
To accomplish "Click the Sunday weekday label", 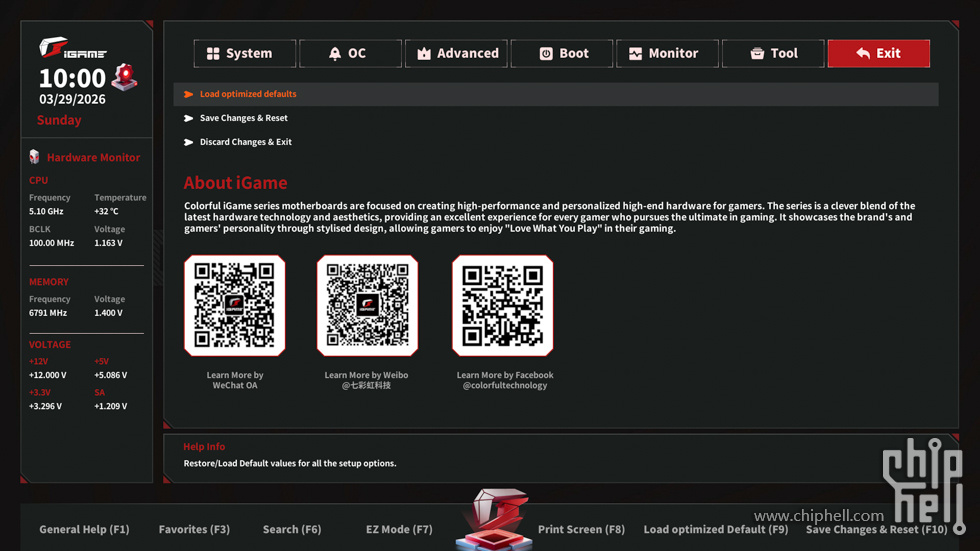I will (x=59, y=120).
